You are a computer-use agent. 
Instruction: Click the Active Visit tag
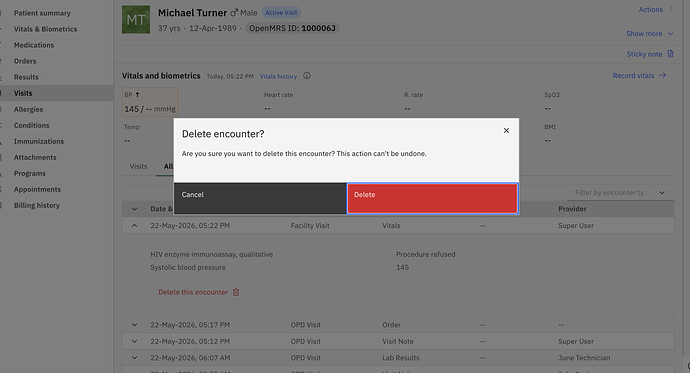pos(281,13)
